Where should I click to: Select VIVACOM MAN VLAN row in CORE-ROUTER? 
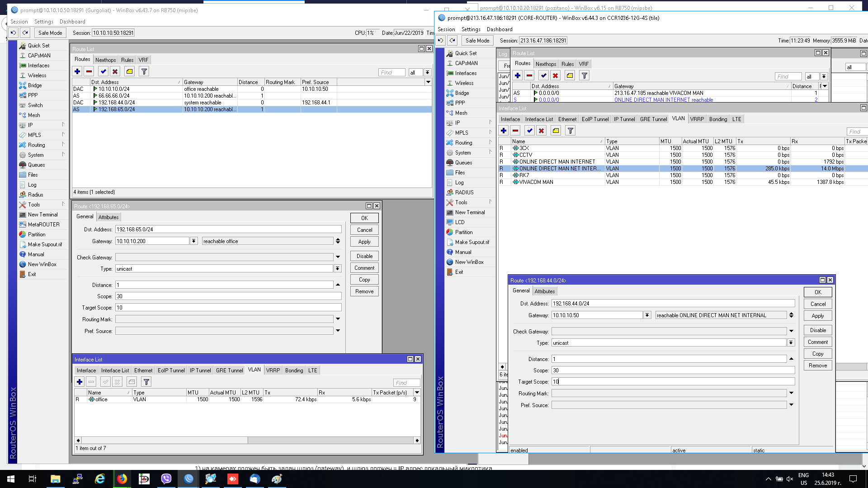(x=683, y=182)
